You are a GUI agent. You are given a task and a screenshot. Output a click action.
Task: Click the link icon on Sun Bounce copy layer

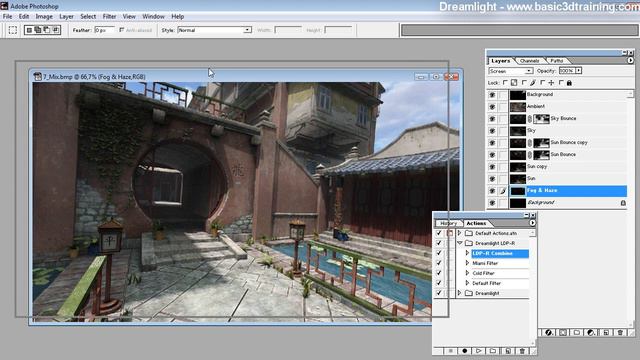[x=529, y=143]
